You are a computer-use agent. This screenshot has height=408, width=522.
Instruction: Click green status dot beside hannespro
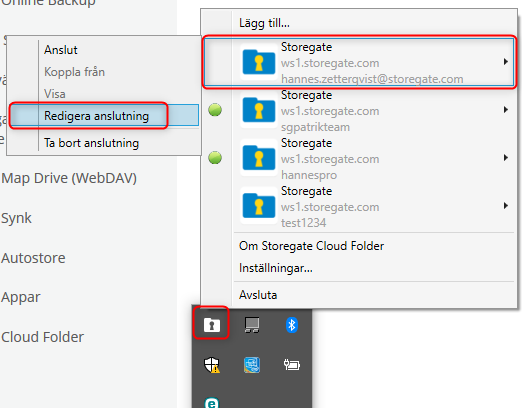pos(215,158)
